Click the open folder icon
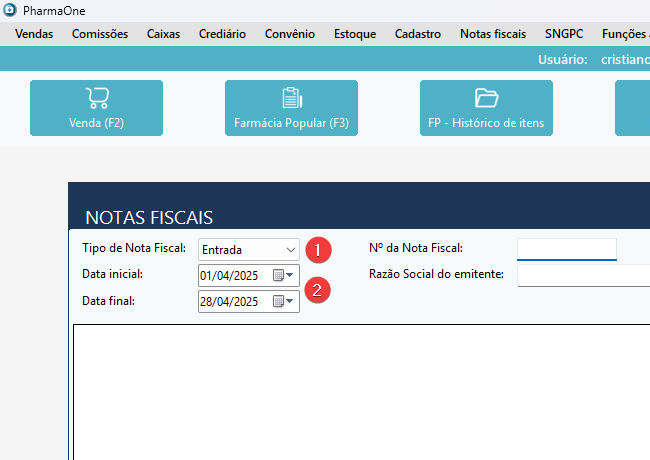The height and width of the screenshot is (460, 650). pyautogui.click(x=487, y=98)
